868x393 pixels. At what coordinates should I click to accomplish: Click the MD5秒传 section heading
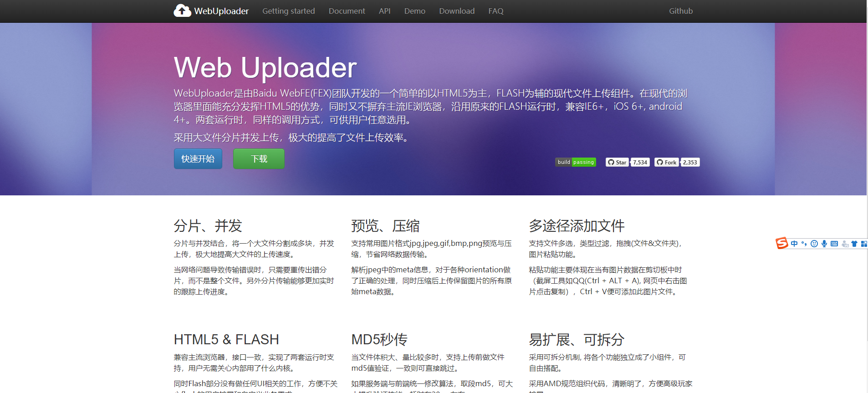pos(379,340)
